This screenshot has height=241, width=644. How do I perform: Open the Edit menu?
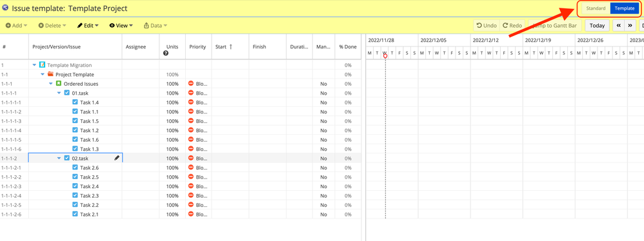coord(88,25)
